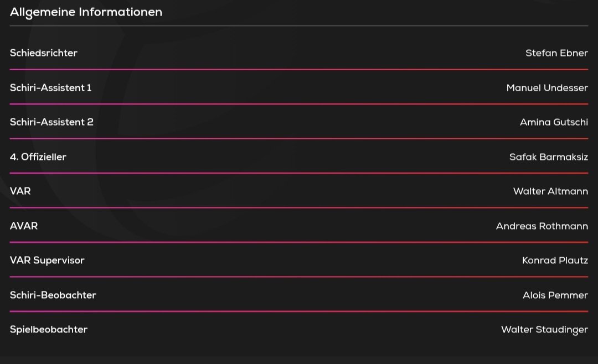Viewport: 598px width, 364px height.
Task: Click the Schiedsrichter label
Action: pyautogui.click(x=44, y=53)
